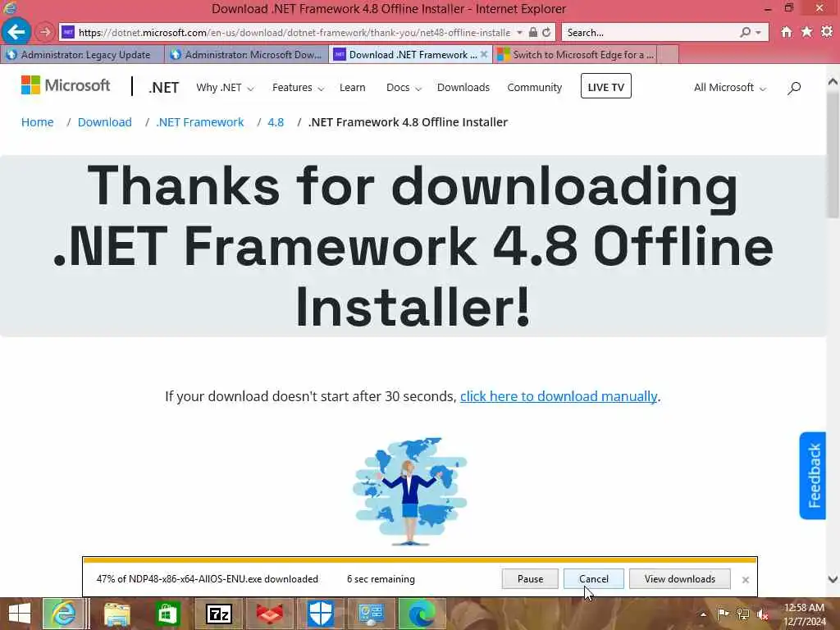Follow the Download breadcrumb link

(x=104, y=122)
